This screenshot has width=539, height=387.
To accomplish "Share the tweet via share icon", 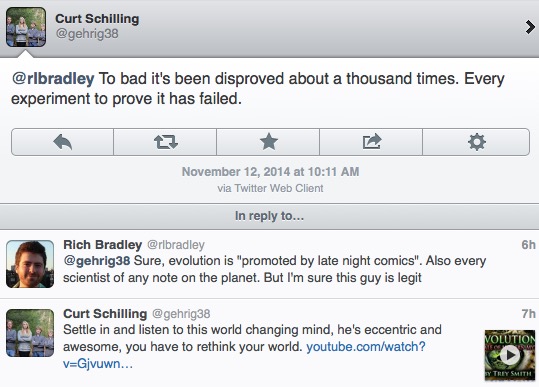I will pos(372,142).
